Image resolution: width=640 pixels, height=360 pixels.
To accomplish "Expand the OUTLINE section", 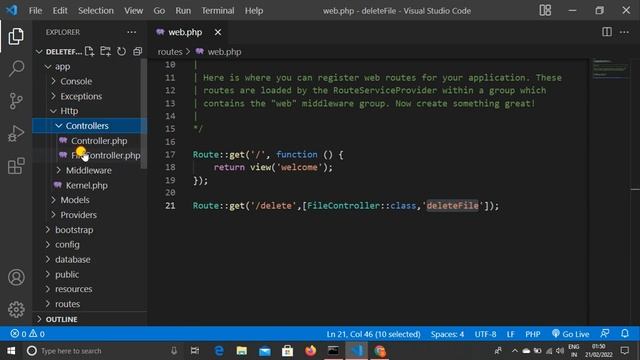I will [x=61, y=319].
